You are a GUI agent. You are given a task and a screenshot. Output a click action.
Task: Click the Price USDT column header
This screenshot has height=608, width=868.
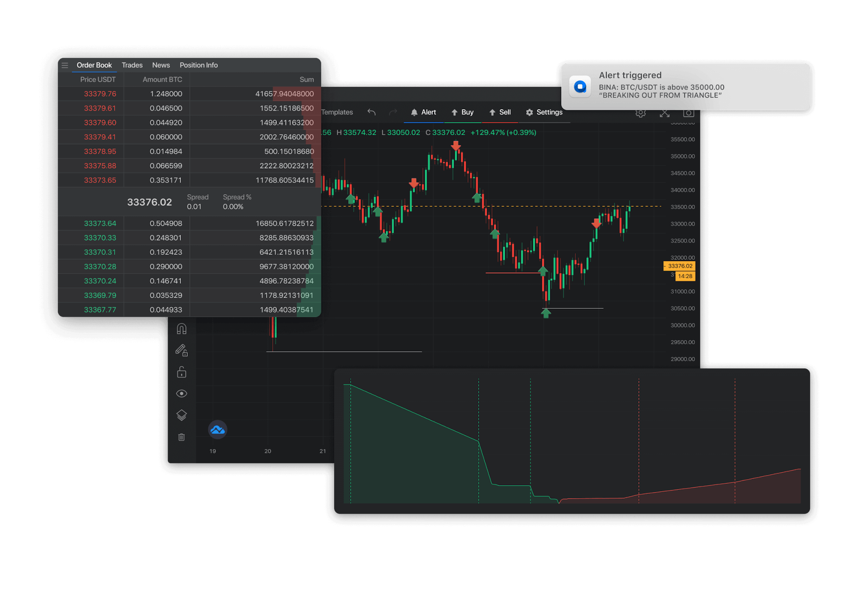[98, 79]
